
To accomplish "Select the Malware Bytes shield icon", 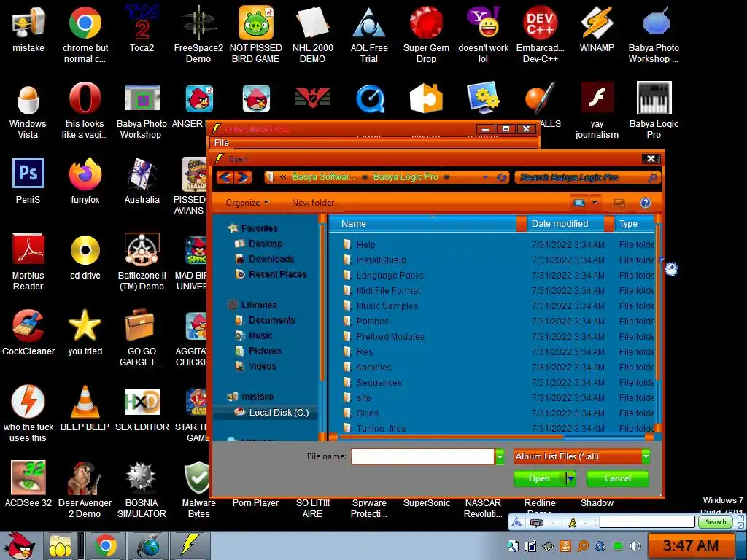I will [198, 489].
